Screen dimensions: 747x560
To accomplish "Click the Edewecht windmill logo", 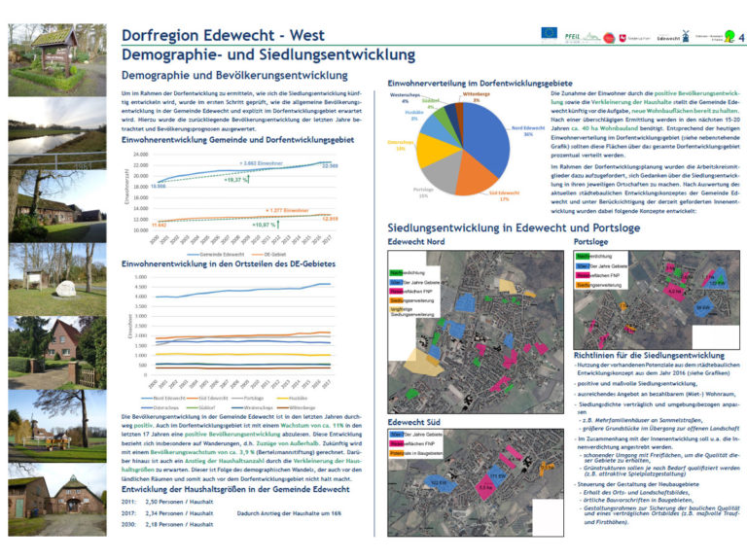I will pos(673,37).
